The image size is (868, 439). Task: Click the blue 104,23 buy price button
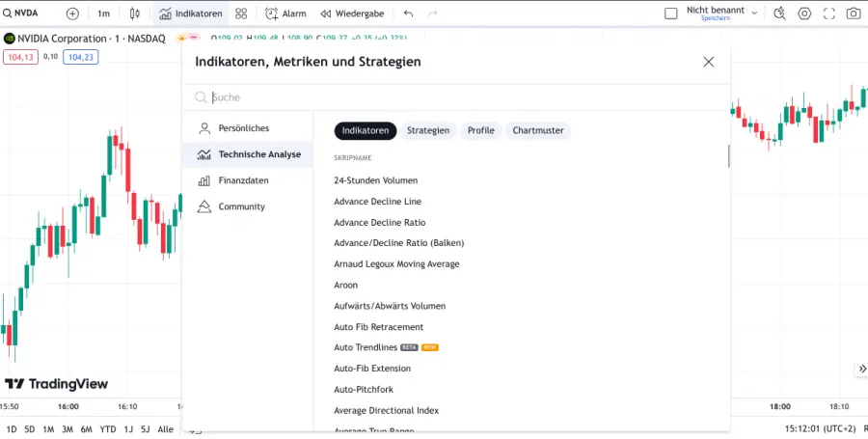tap(81, 57)
